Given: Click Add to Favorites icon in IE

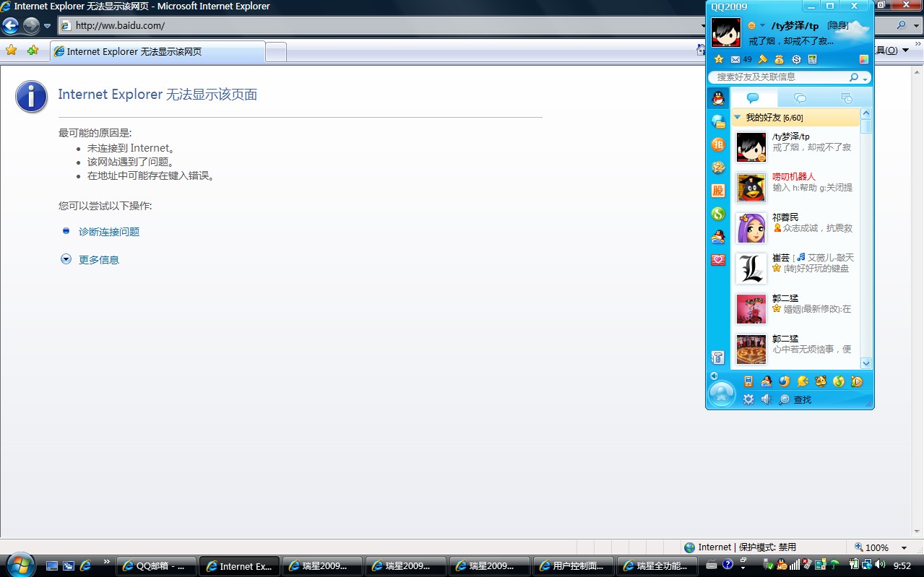Looking at the screenshot, I should click(33, 51).
